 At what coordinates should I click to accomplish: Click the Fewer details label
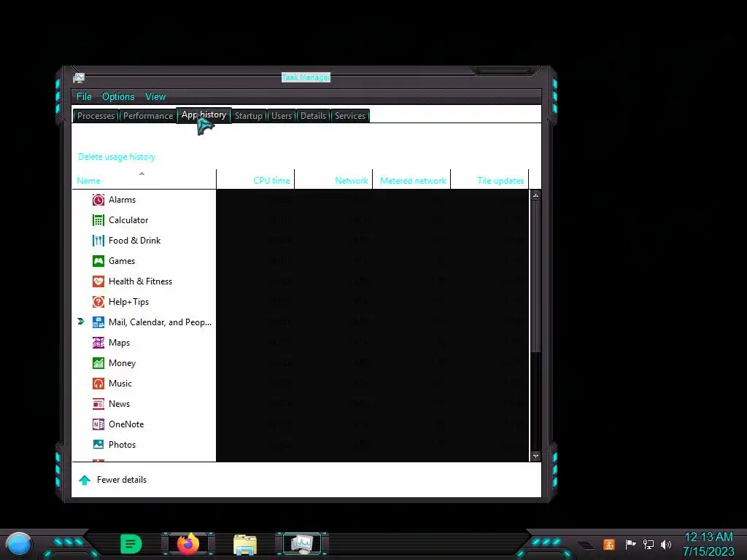pos(122,480)
